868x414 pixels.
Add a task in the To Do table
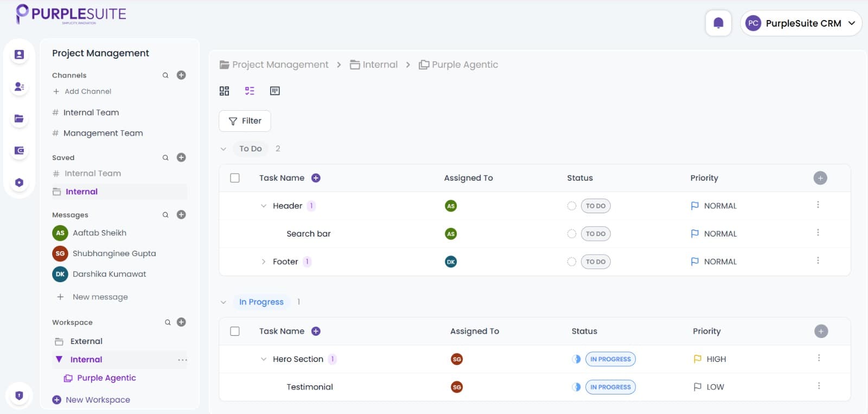316,178
